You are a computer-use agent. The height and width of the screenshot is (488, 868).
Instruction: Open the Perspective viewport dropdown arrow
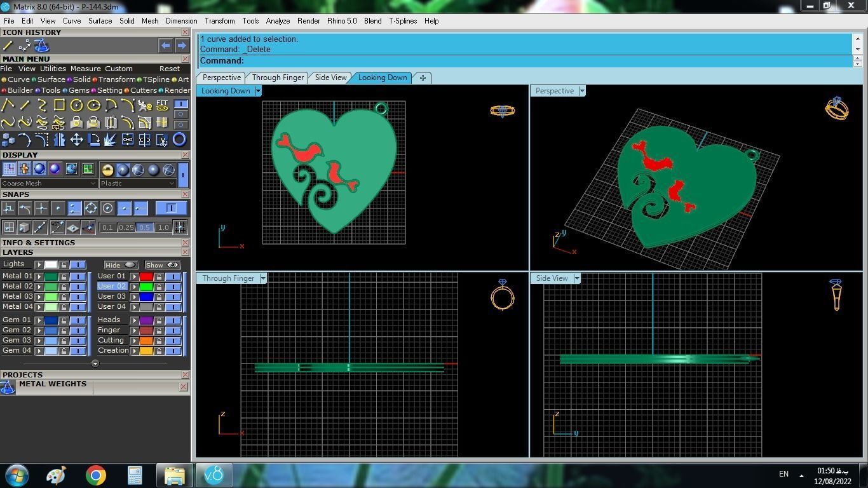[581, 91]
